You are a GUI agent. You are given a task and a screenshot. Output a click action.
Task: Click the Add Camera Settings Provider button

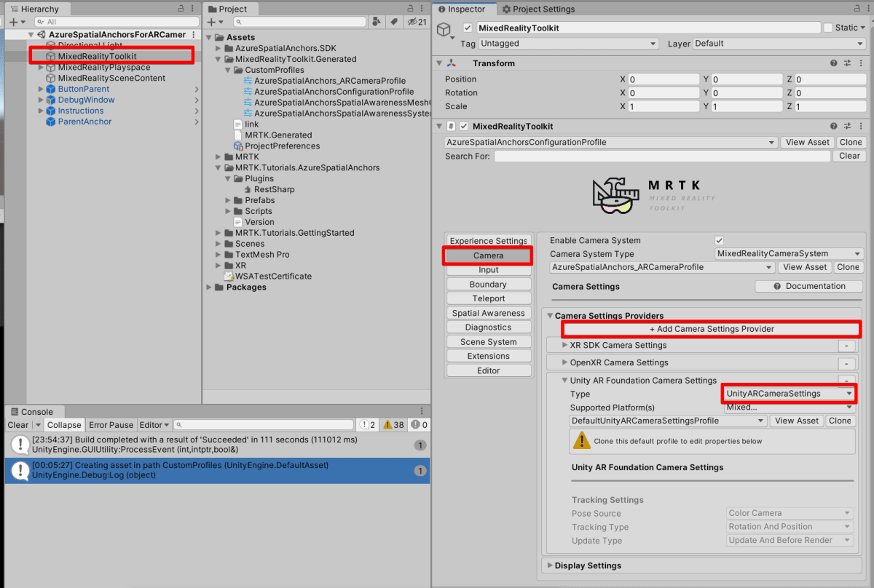pyautogui.click(x=712, y=329)
